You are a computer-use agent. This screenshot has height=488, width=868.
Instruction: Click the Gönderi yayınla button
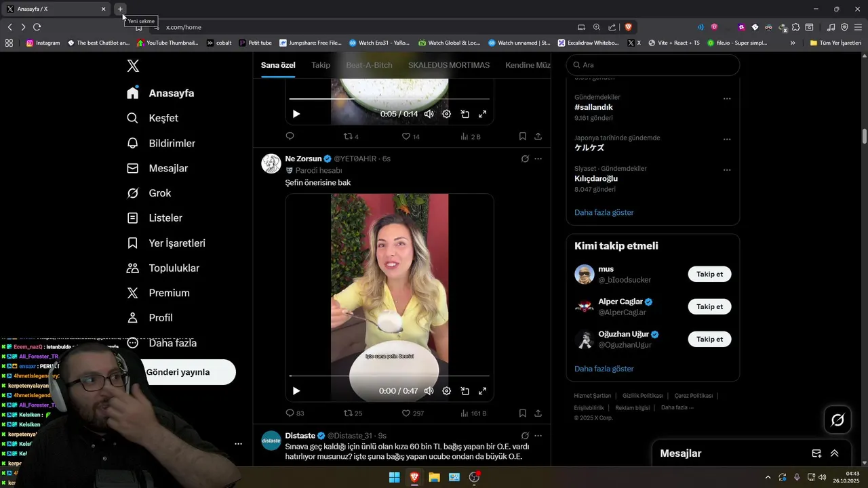pyautogui.click(x=178, y=372)
